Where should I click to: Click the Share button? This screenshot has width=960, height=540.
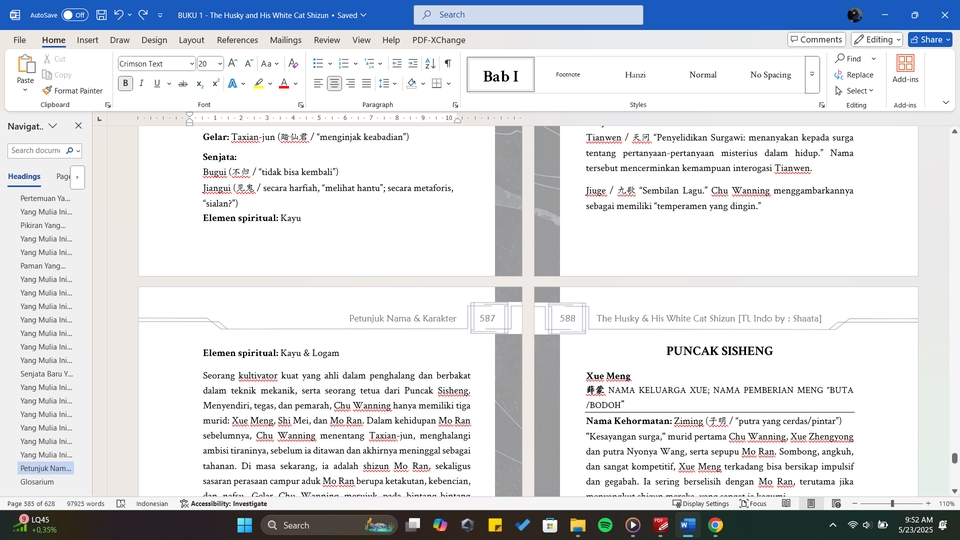tap(929, 39)
